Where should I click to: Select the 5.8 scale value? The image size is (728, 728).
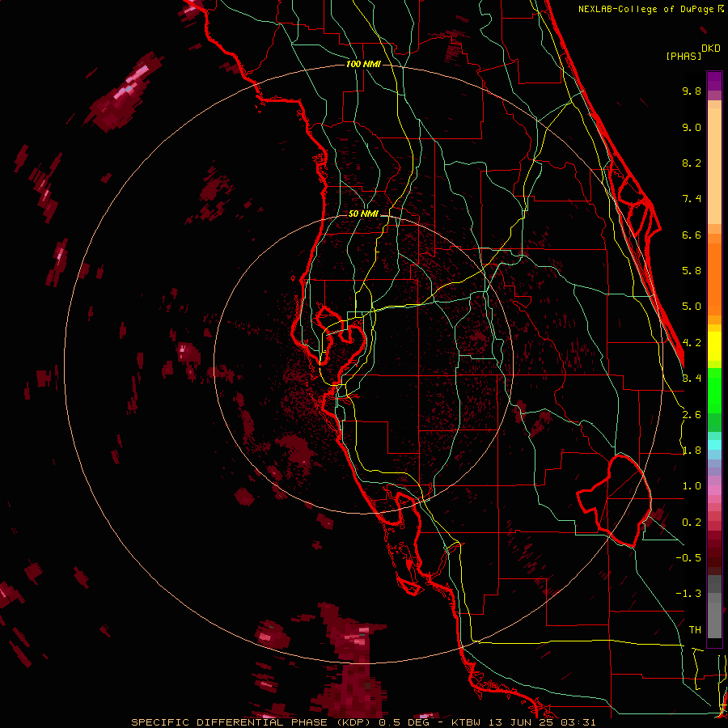click(692, 271)
